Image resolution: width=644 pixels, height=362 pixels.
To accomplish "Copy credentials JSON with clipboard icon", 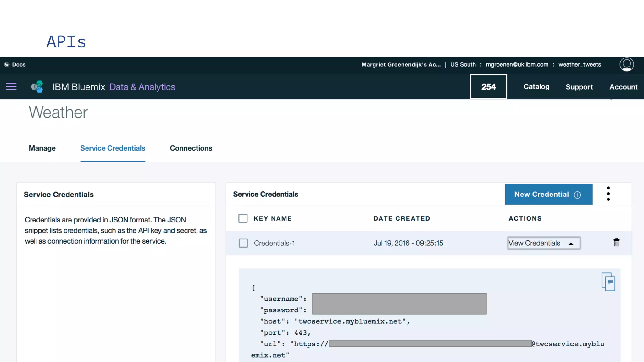I will click(x=608, y=282).
